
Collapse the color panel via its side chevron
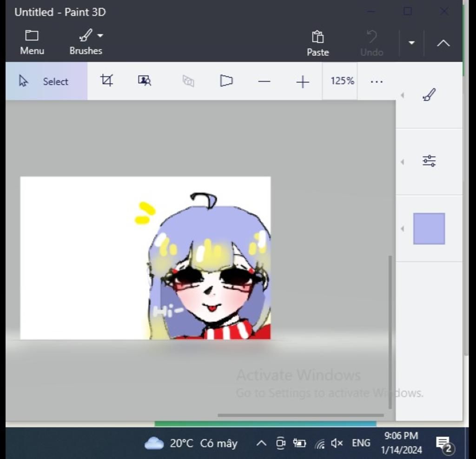(x=402, y=228)
